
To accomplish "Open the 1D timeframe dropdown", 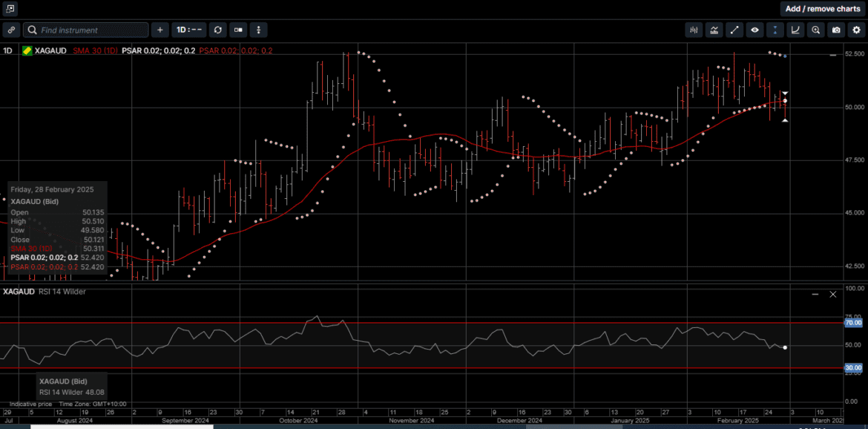I will (x=188, y=30).
